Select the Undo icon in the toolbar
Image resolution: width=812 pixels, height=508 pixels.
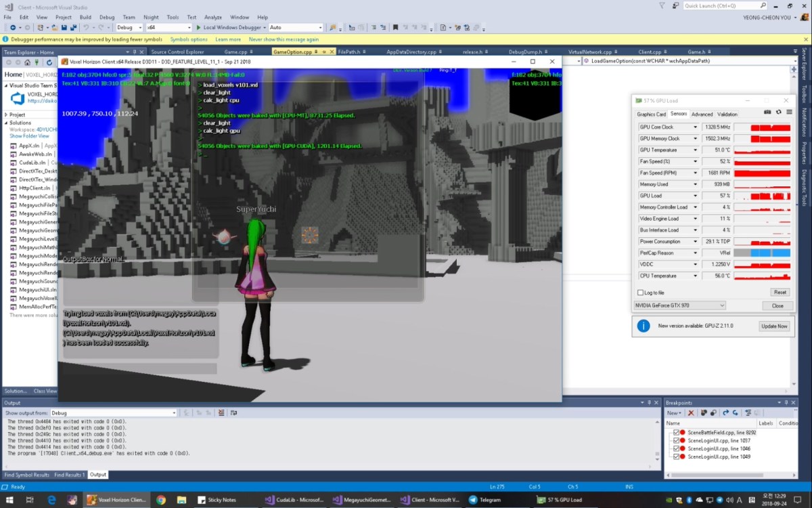(87, 27)
